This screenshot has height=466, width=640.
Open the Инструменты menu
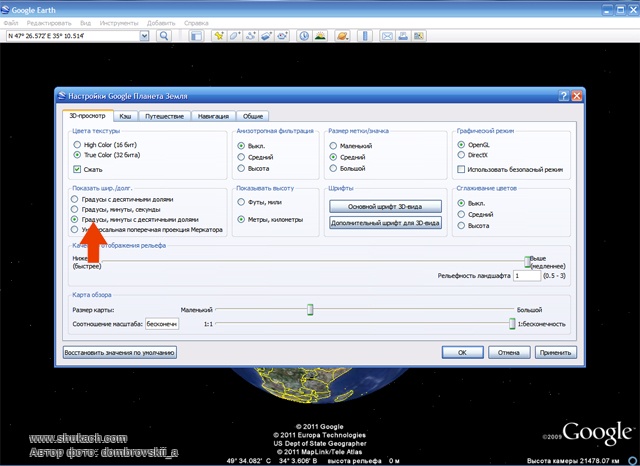click(x=119, y=23)
